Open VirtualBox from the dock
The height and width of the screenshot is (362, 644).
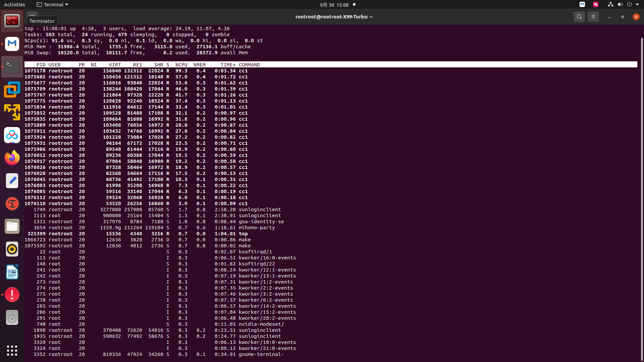12,89
